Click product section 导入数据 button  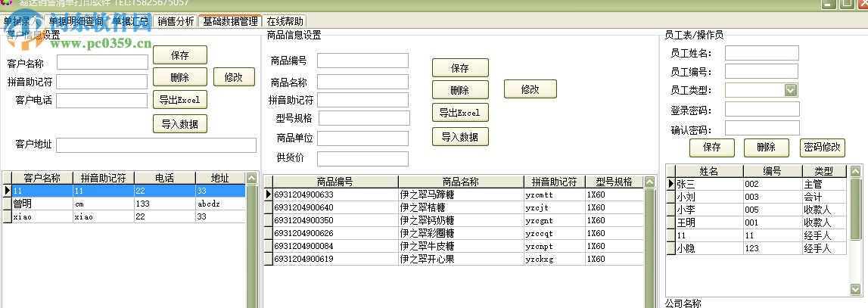pyautogui.click(x=460, y=136)
